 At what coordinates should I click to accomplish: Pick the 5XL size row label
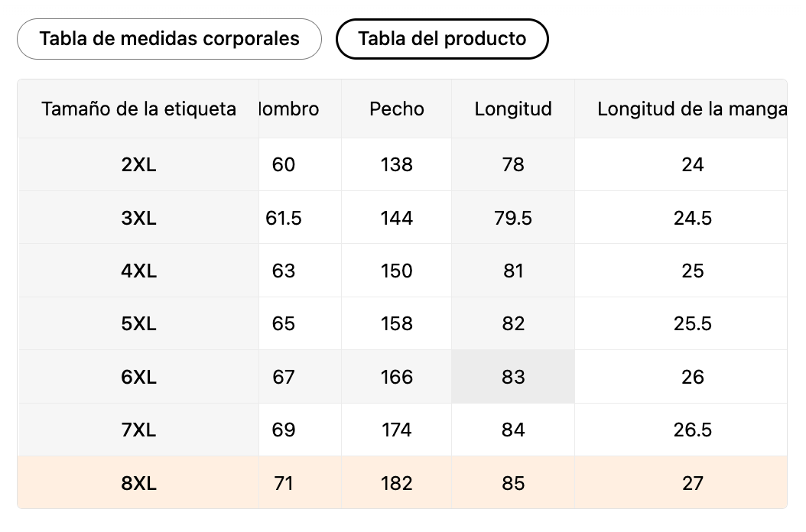click(138, 324)
